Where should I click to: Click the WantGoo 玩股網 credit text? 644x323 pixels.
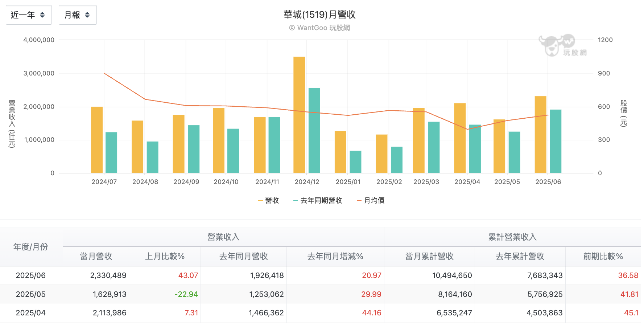click(x=319, y=28)
